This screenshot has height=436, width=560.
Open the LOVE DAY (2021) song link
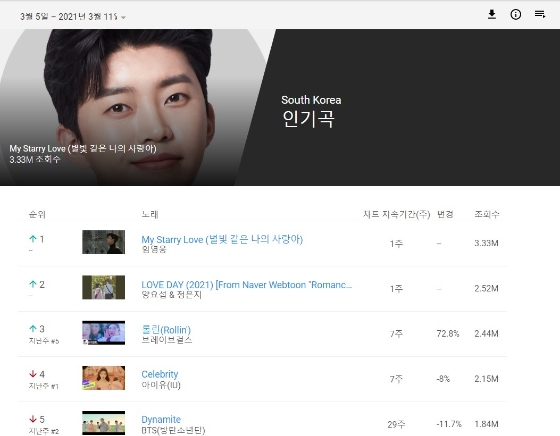tap(247, 285)
